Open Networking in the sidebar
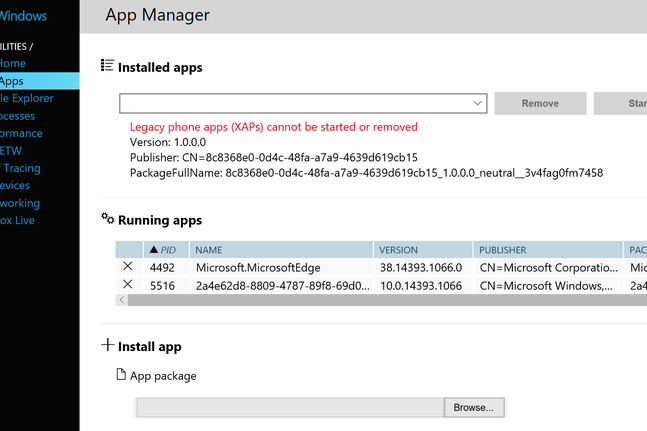 coord(20,203)
